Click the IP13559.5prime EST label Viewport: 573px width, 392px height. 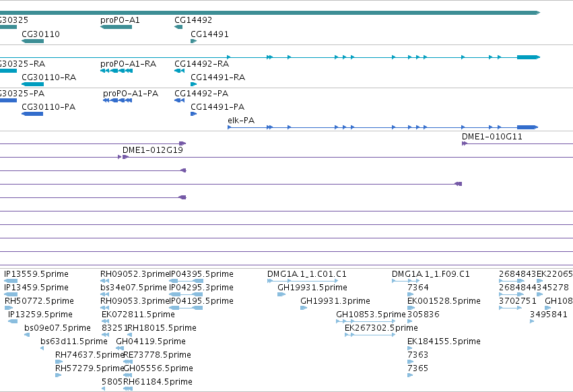coord(36,274)
